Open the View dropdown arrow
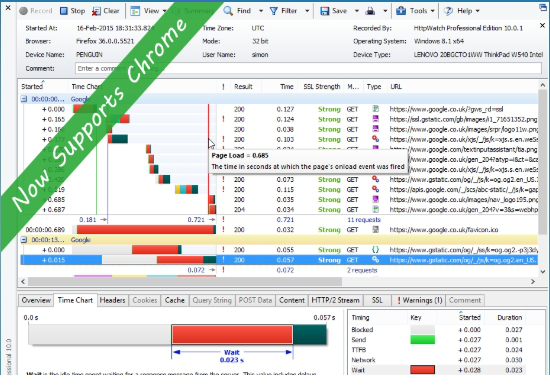 coord(164,11)
